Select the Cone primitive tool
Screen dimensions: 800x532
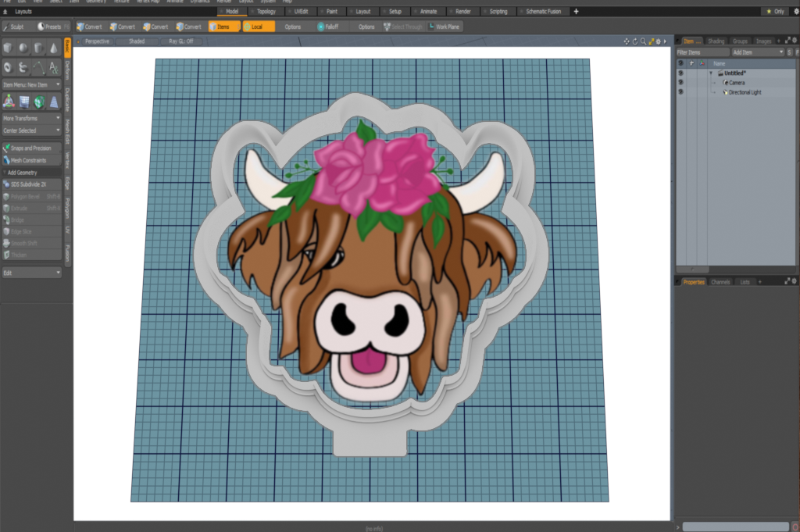coord(54,48)
